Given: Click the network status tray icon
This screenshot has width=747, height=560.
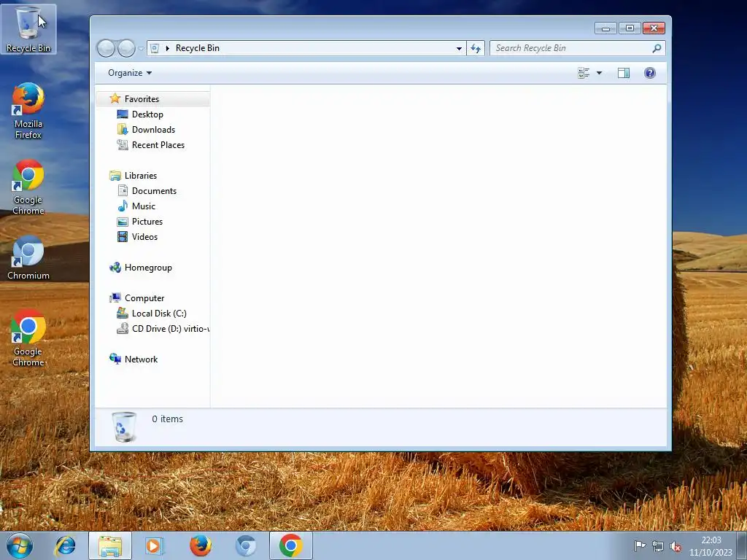Looking at the screenshot, I should click(x=658, y=546).
